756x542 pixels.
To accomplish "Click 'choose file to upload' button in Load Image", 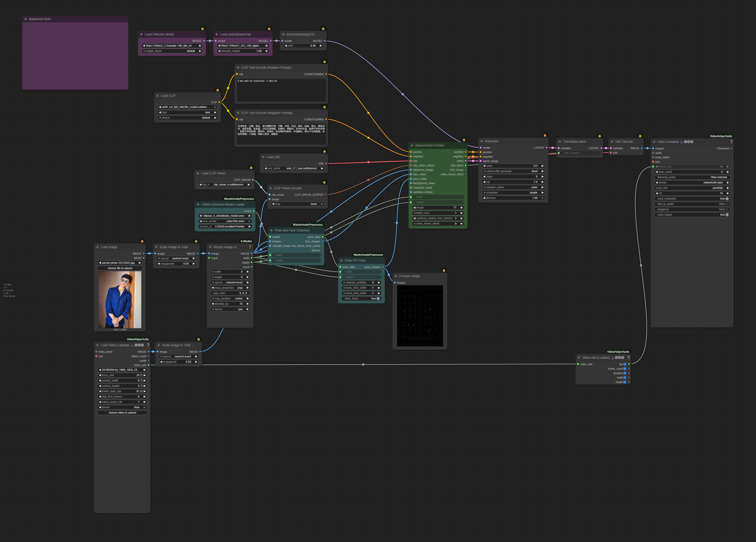I will coord(120,268).
